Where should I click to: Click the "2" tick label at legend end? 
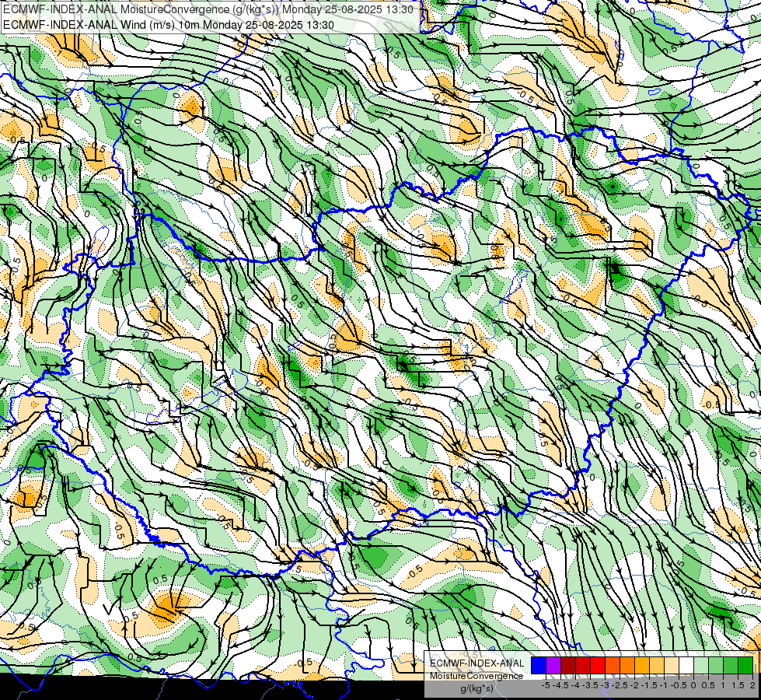752,685
